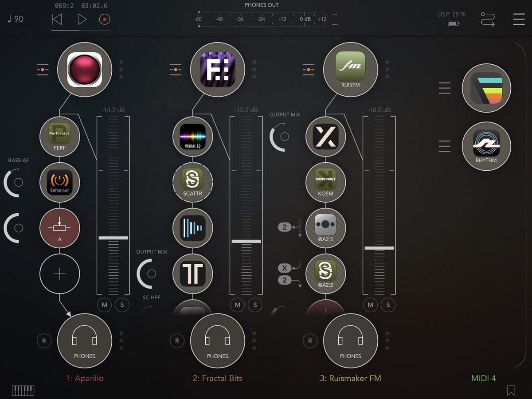
Task: Open the RHYTHM MIDI plugin
Action: [x=486, y=146]
